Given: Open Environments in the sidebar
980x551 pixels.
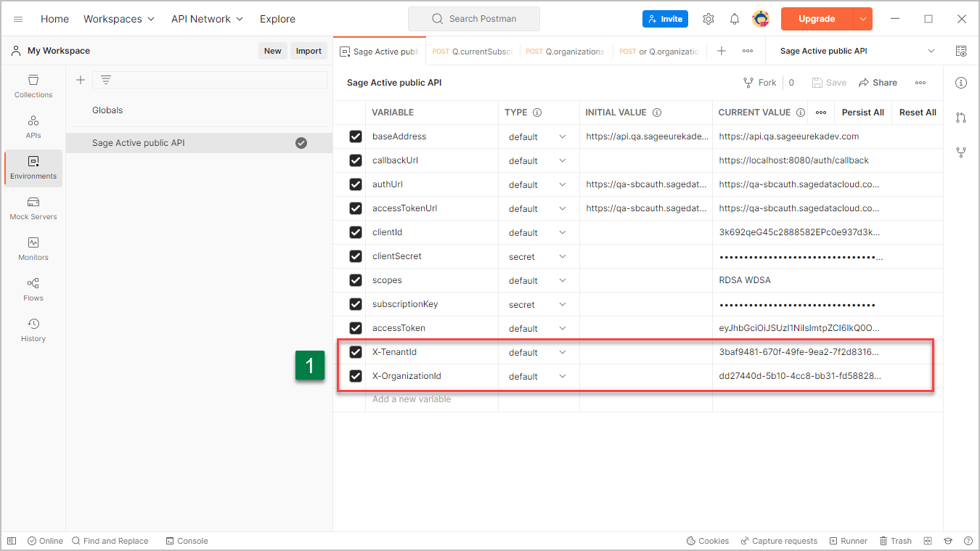Looking at the screenshot, I should [33, 168].
